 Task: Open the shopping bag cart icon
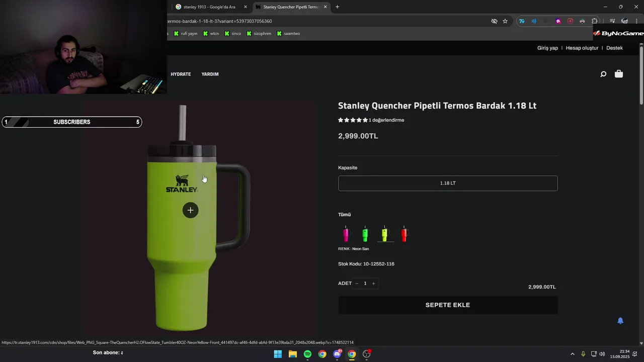(x=619, y=74)
